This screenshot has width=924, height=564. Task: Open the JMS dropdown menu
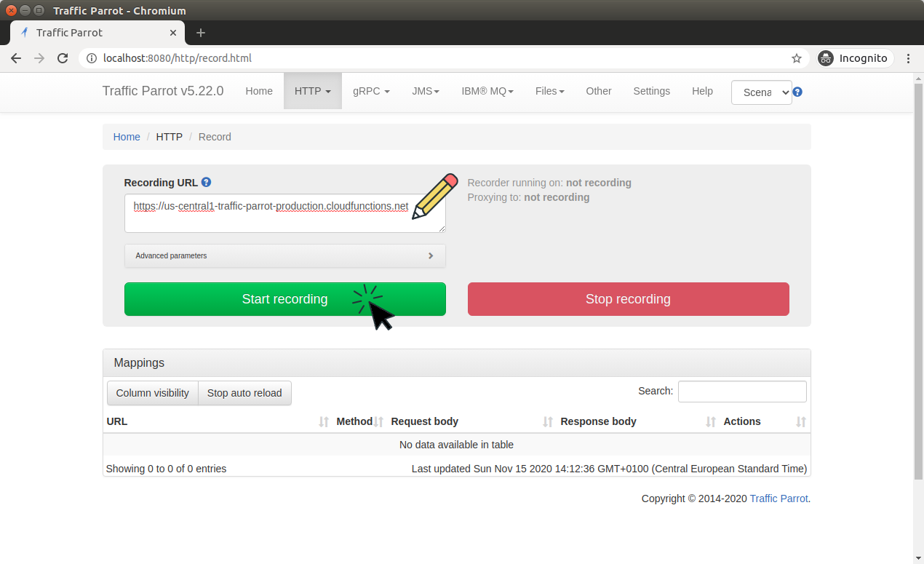(x=426, y=91)
